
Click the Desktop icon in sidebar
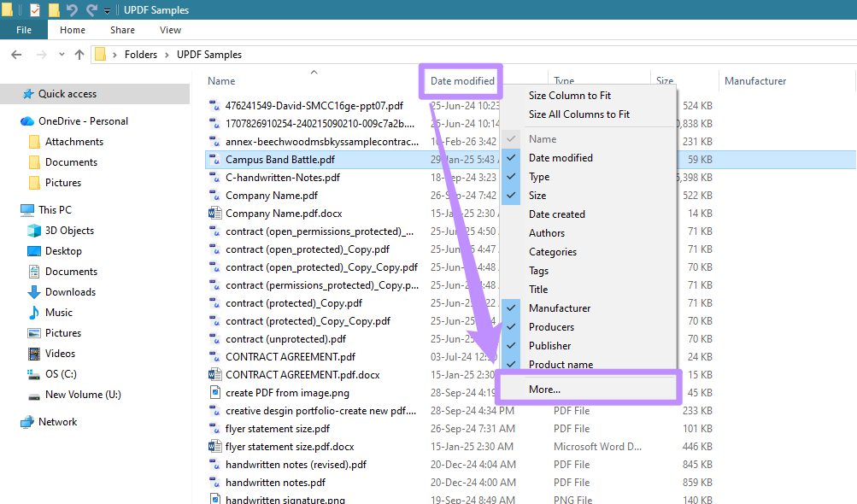pos(34,251)
